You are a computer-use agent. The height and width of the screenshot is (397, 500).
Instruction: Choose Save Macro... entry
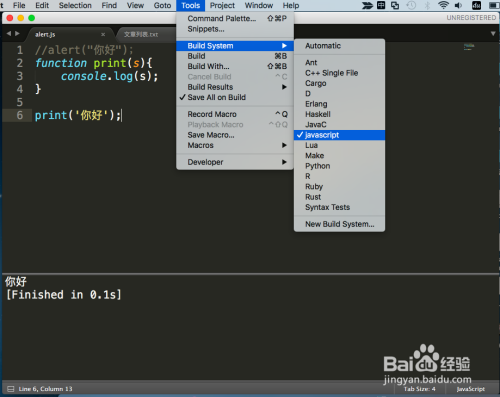235,135
